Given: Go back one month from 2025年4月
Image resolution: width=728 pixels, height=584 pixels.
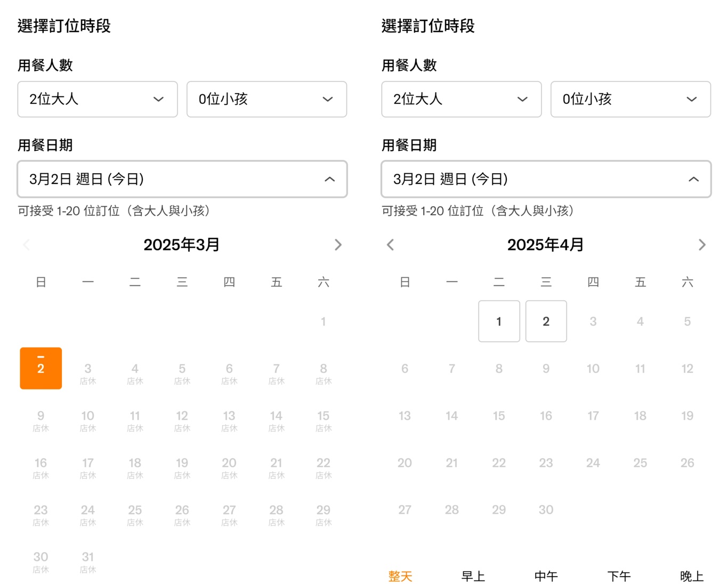Looking at the screenshot, I should pyautogui.click(x=390, y=245).
